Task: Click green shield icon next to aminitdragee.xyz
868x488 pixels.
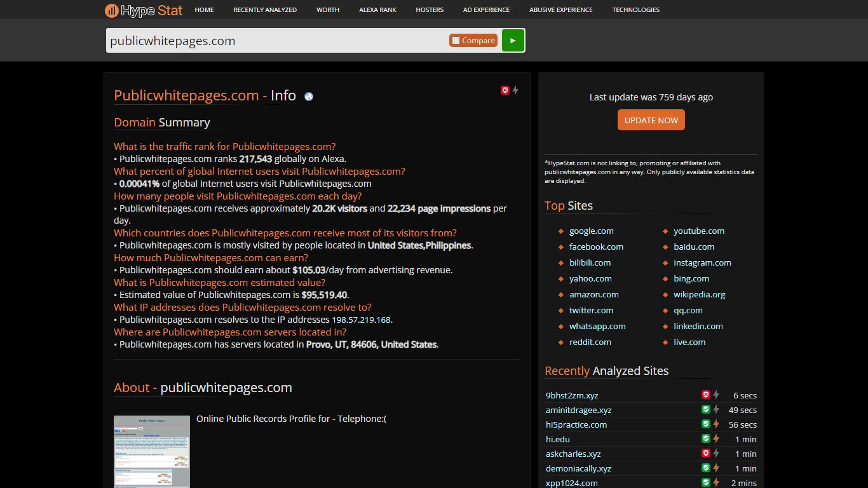Action: (705, 409)
